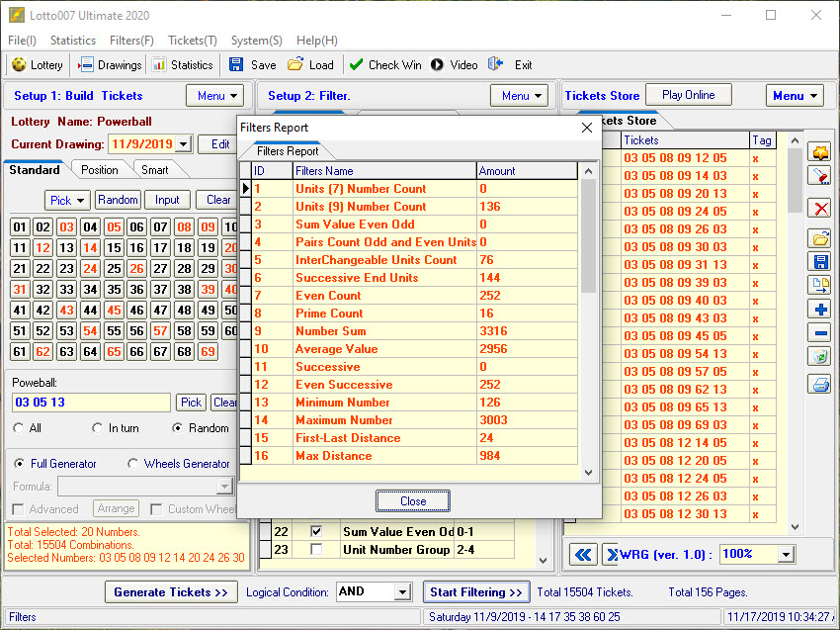
Task: Open the Statistics menu in menu bar
Action: click(73, 41)
